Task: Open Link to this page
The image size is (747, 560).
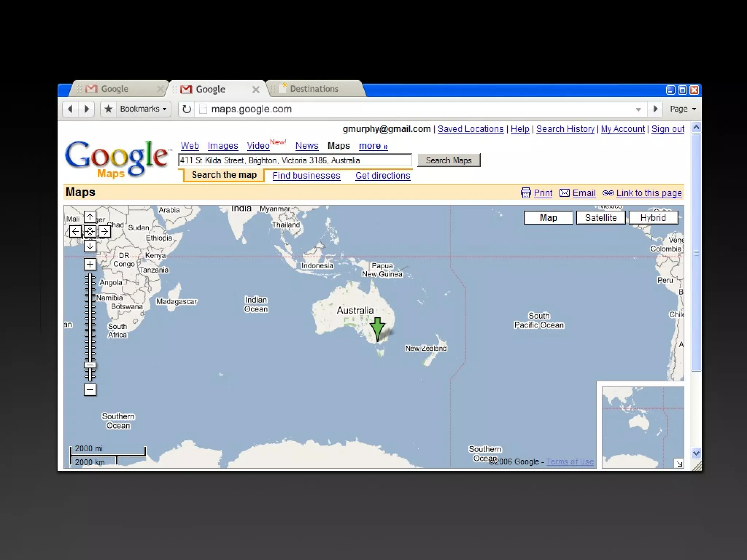Action: coord(649,193)
